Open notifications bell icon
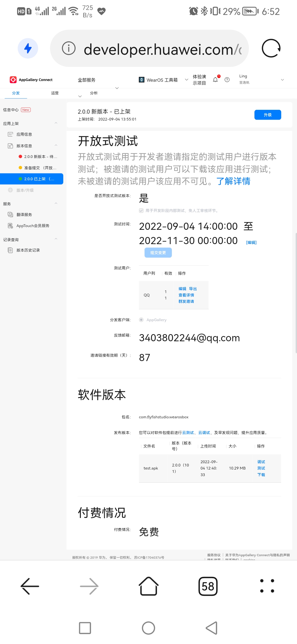297x644 pixels. pos(216,80)
